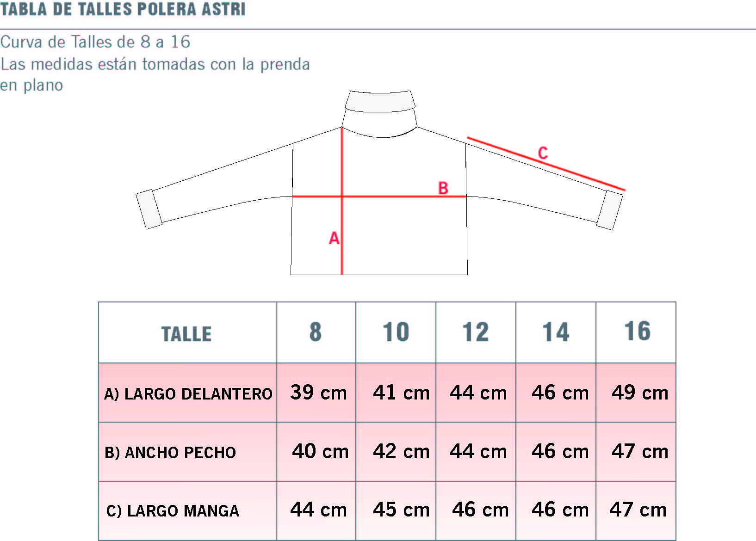The height and width of the screenshot is (541, 756).
Task: Select size 16 column header
Action: 636,332
